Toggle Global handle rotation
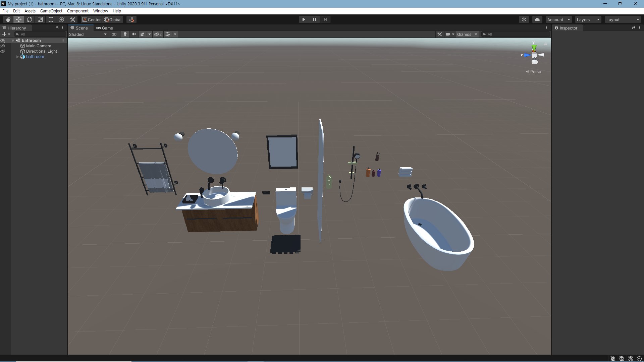The height and width of the screenshot is (362, 644). [113, 19]
